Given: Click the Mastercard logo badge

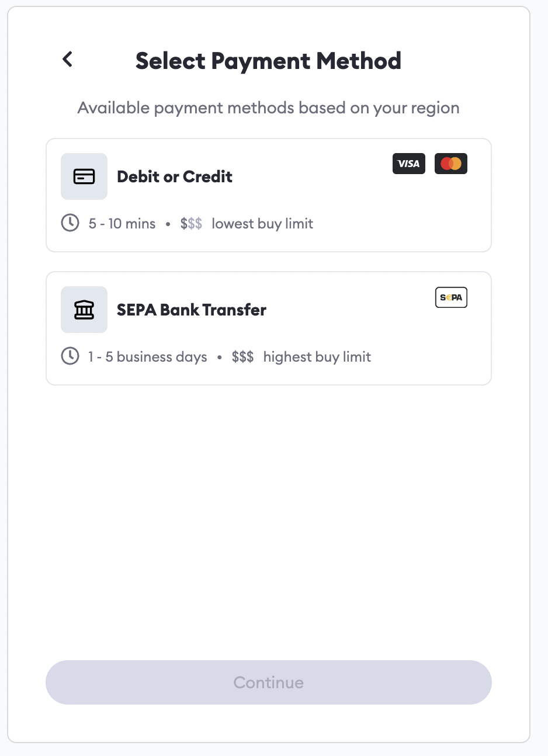Looking at the screenshot, I should click(450, 164).
